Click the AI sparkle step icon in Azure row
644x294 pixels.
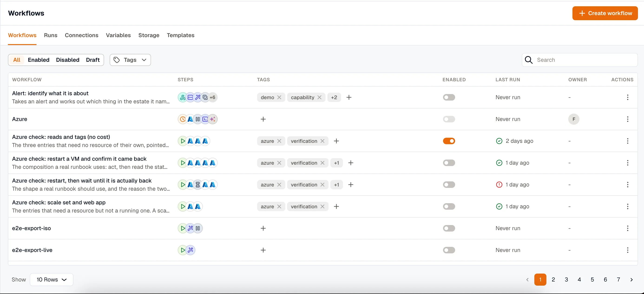tap(213, 119)
